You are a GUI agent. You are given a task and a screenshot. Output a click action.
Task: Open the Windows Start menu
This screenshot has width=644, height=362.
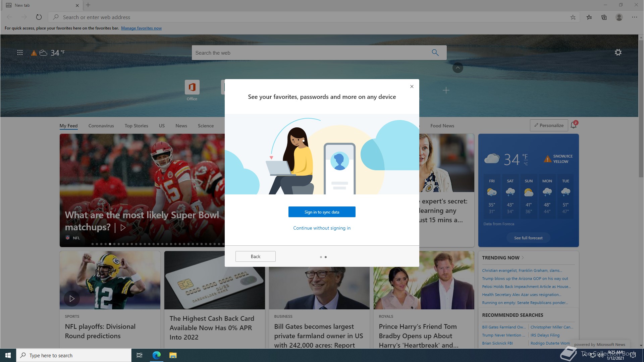8,355
